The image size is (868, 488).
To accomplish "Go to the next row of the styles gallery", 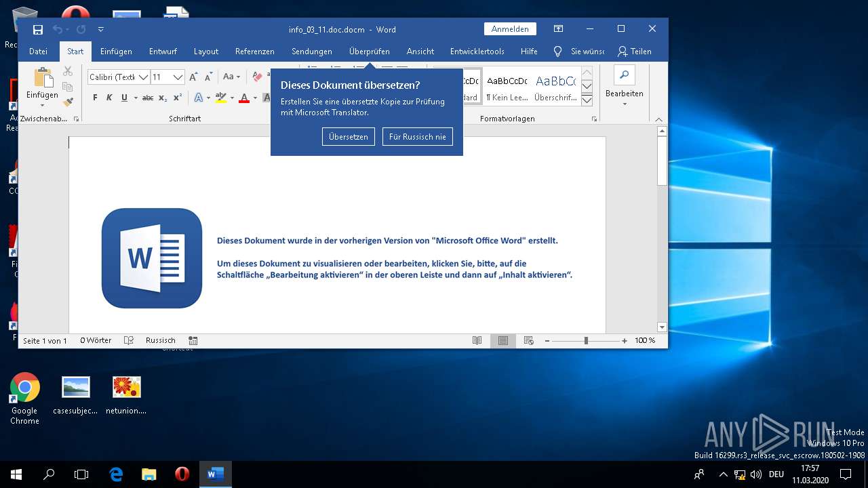I will click(587, 86).
